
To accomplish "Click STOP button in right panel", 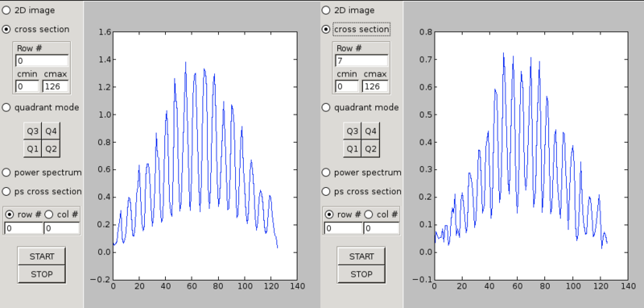I will click(x=361, y=274).
